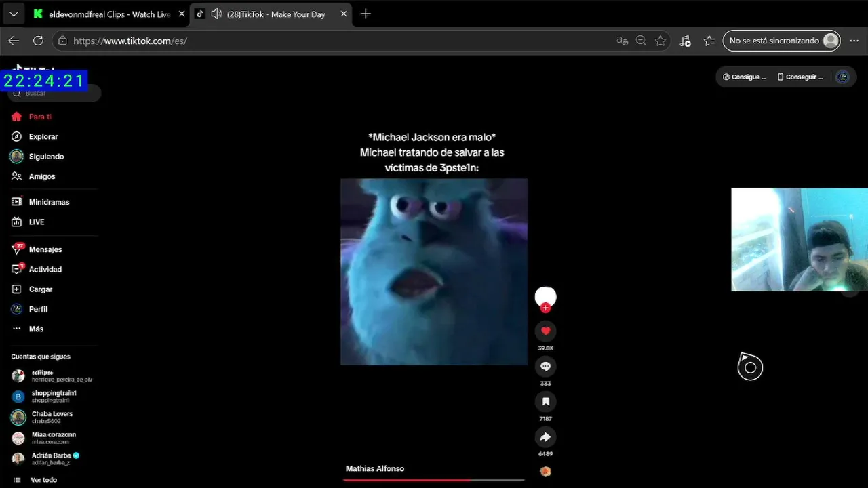Click the 'Conseguir ...' button in the header
Image resolution: width=868 pixels, height=488 pixels.
pyautogui.click(x=800, y=77)
